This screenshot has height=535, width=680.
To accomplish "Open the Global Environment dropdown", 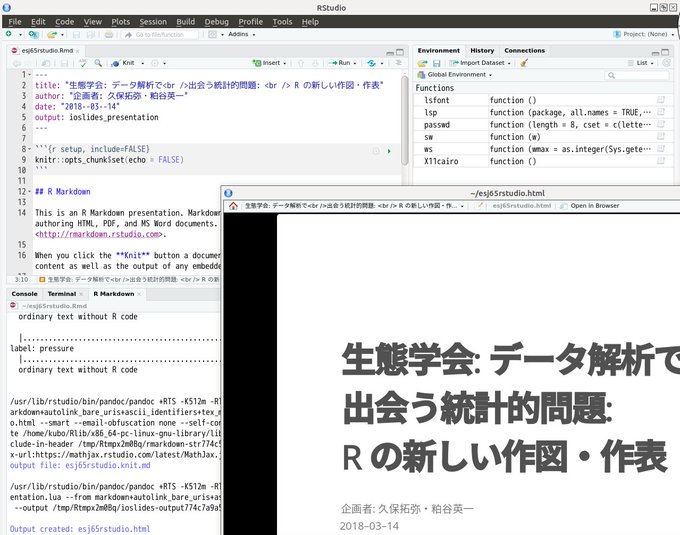I will point(454,75).
